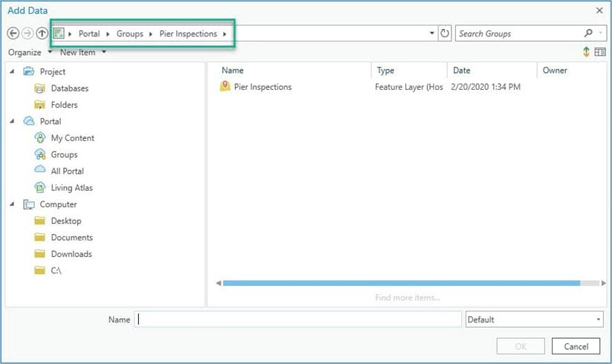The width and height of the screenshot is (612, 364).
Task: Click the Portal cloud icon
Action: (29, 121)
